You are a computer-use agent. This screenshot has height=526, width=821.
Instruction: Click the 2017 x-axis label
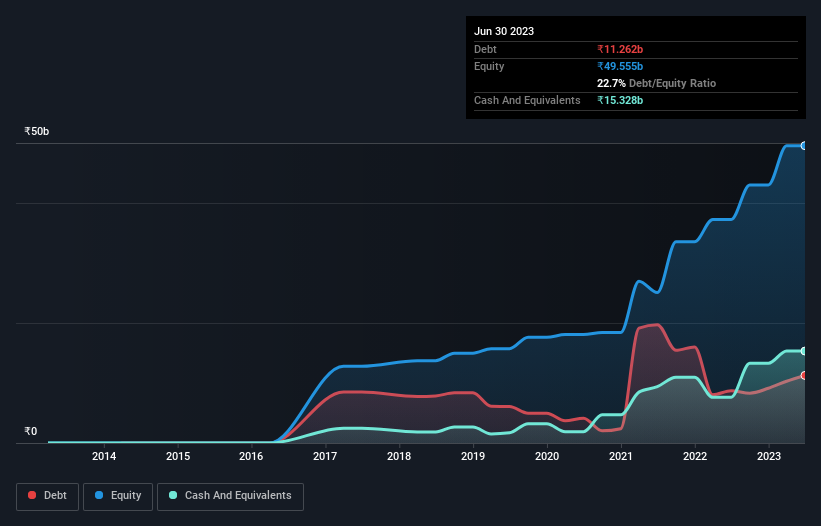[x=325, y=456]
